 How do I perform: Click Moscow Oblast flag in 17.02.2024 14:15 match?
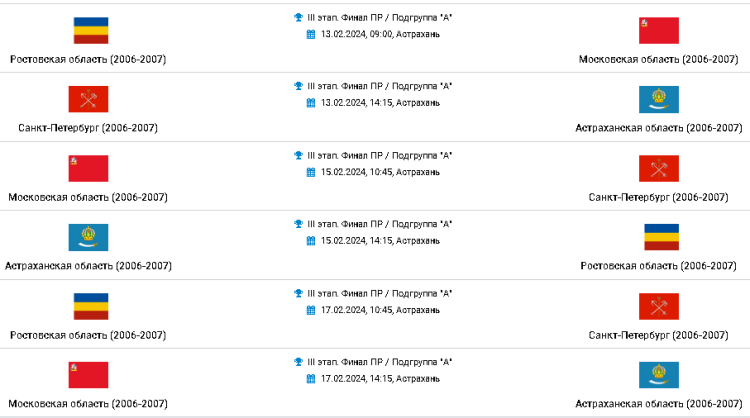tap(88, 375)
